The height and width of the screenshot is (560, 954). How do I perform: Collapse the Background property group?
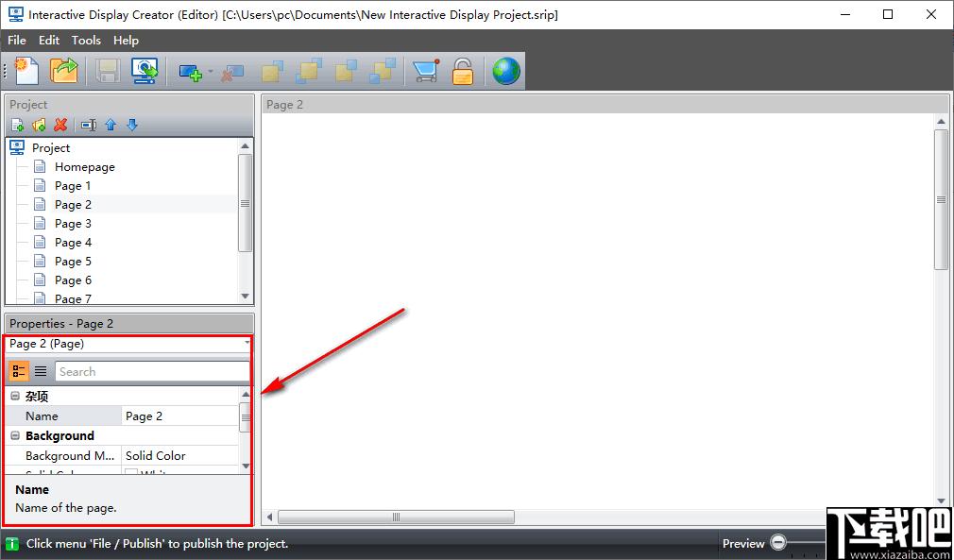15,436
